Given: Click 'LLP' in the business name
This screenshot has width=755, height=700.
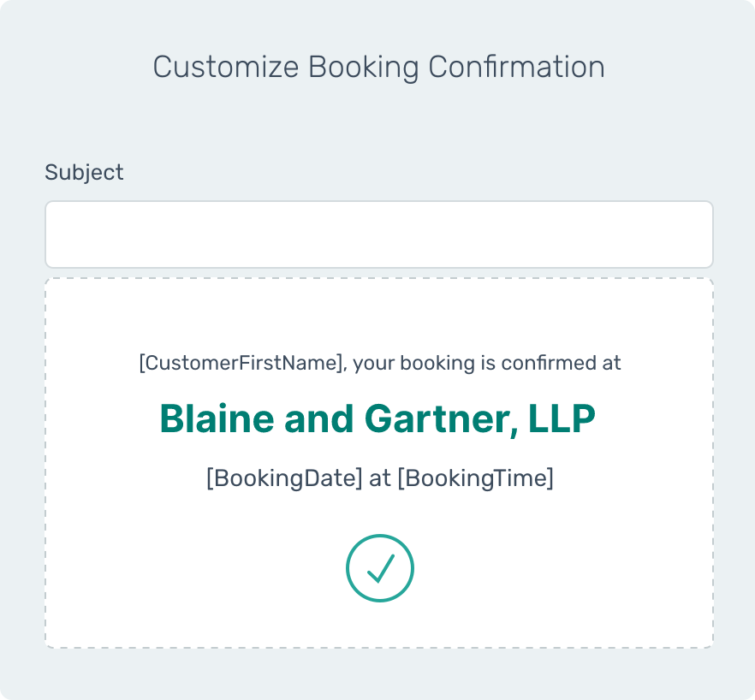Looking at the screenshot, I should pyautogui.click(x=562, y=418).
